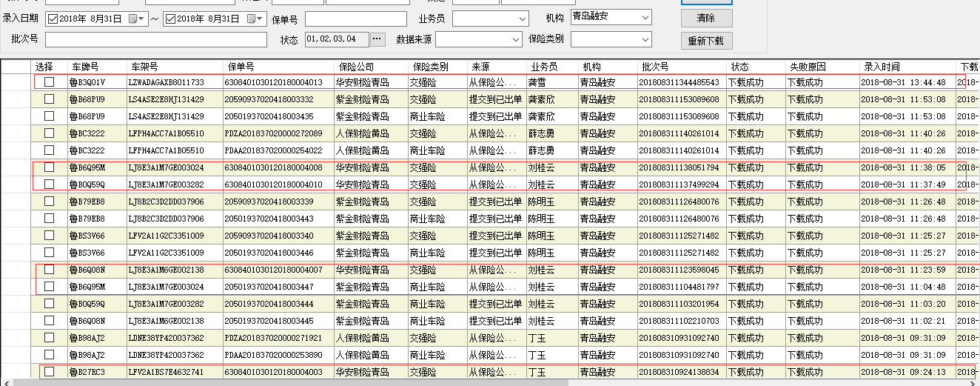The height and width of the screenshot is (386, 980).
Task: Tick the checkbox for row 鲁B6Q08N with 交强险
Action: click(49, 270)
